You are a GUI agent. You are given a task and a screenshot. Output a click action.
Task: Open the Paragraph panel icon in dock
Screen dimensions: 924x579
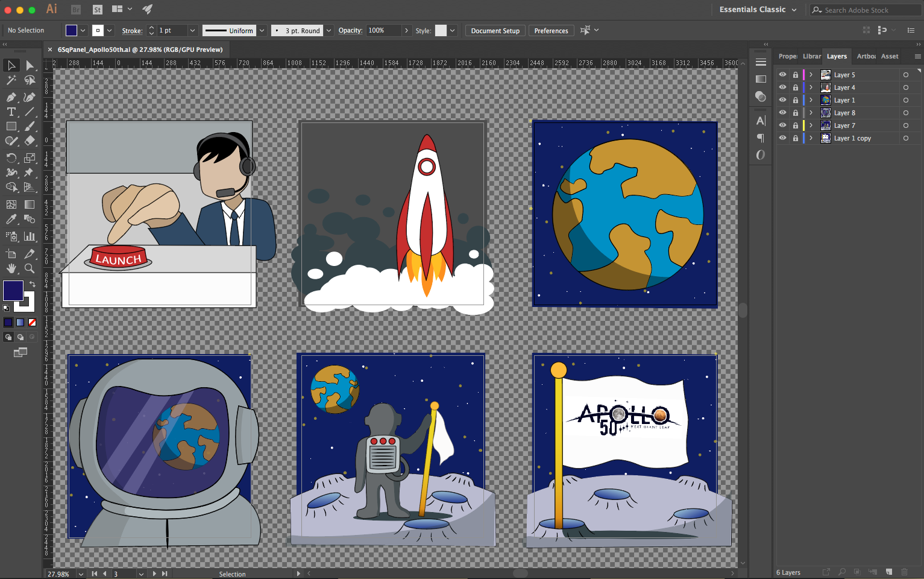[x=761, y=138]
